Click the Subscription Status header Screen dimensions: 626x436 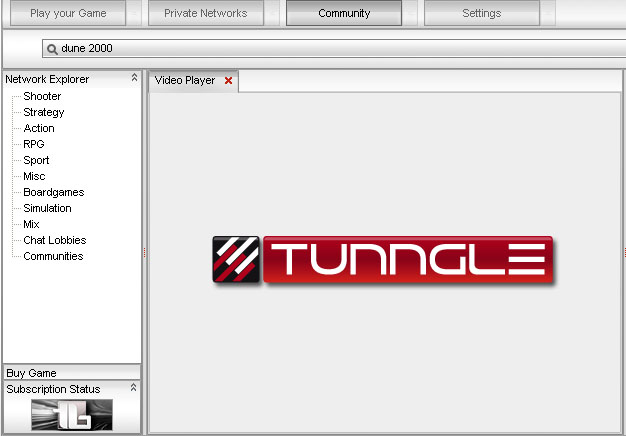point(72,389)
